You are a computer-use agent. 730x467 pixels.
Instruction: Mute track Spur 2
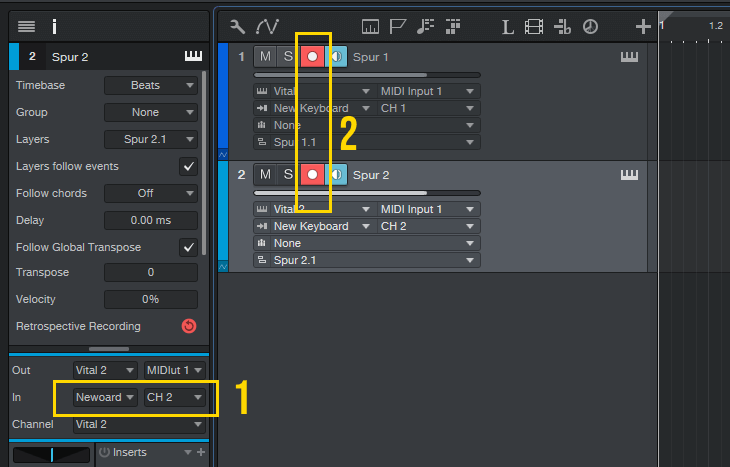tap(265, 175)
